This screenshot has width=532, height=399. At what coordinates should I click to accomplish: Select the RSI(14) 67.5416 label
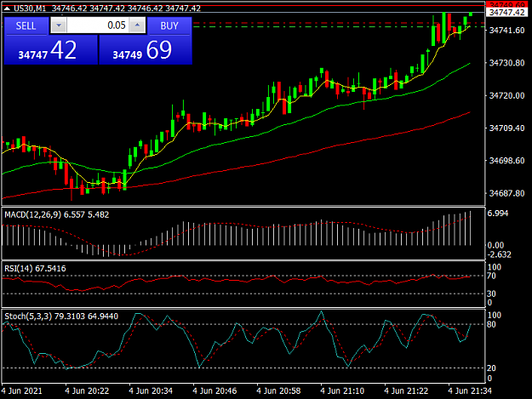(x=35, y=269)
